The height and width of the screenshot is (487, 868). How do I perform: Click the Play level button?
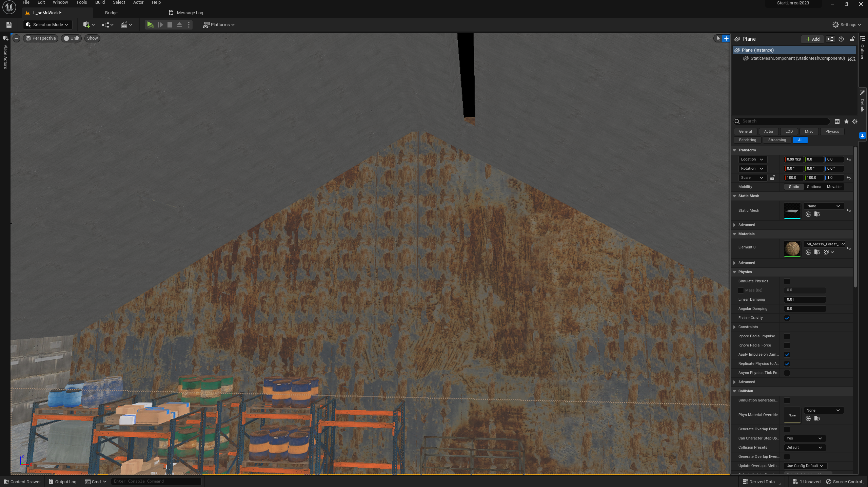click(150, 25)
